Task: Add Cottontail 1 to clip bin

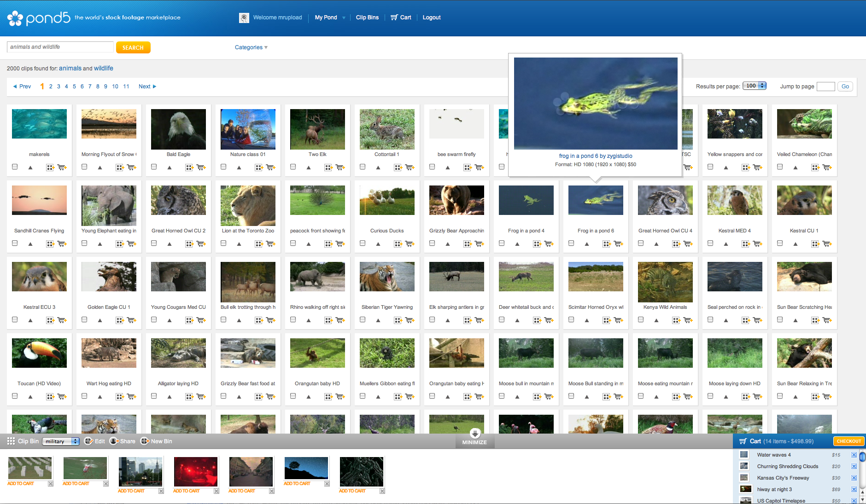Action: point(398,167)
